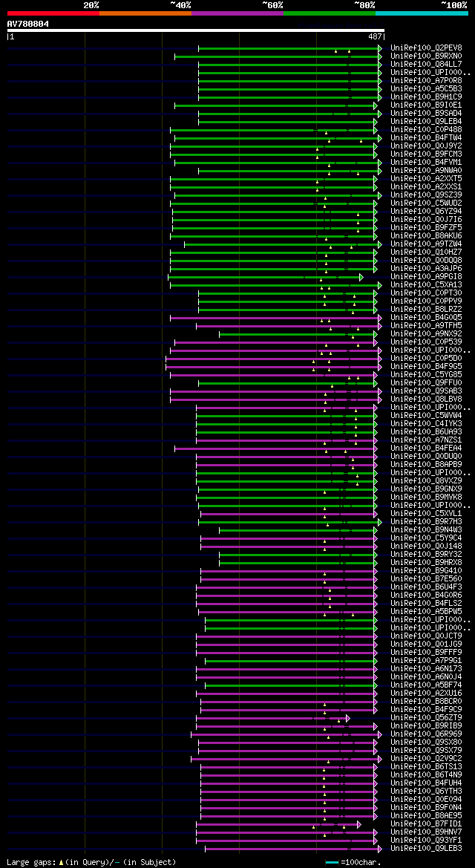Open the UniRef100_B7FID1 hit
Screen dimensions: 475x868
point(426,823)
